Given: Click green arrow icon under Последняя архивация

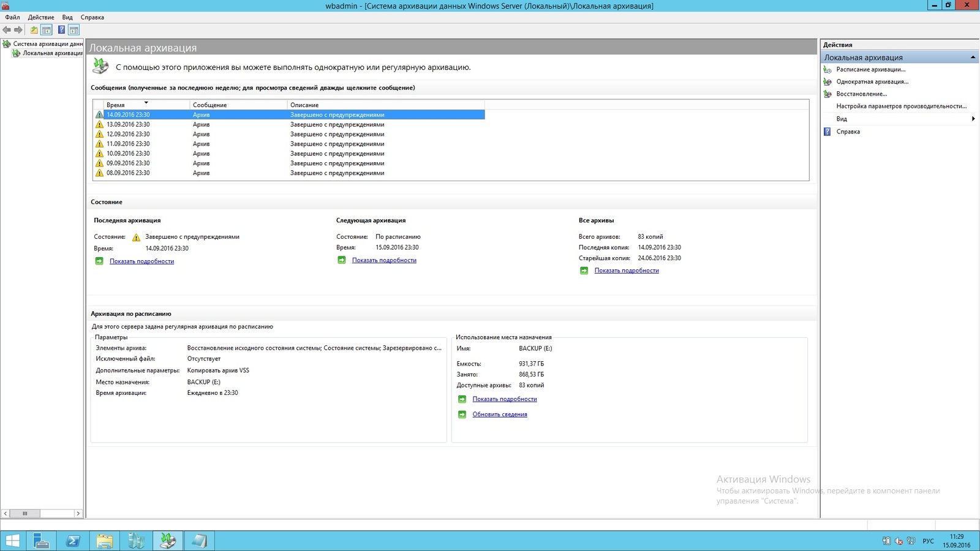Looking at the screenshot, I should [99, 261].
